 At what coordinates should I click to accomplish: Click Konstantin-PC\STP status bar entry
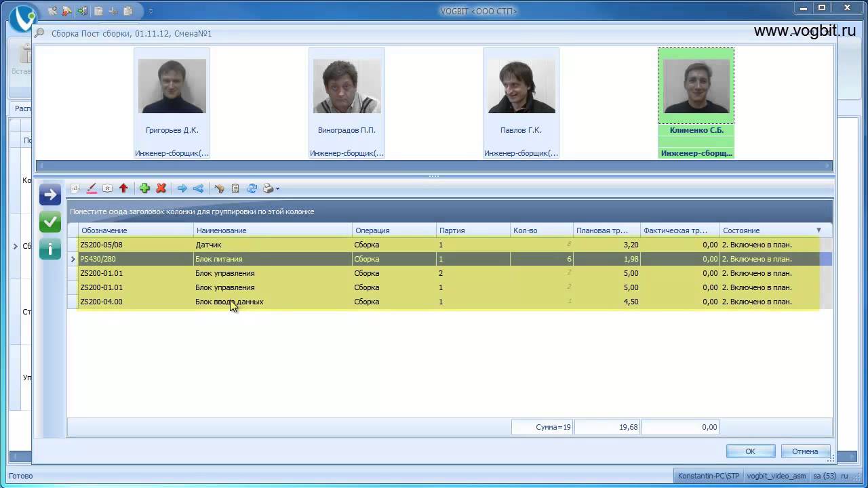(709, 476)
